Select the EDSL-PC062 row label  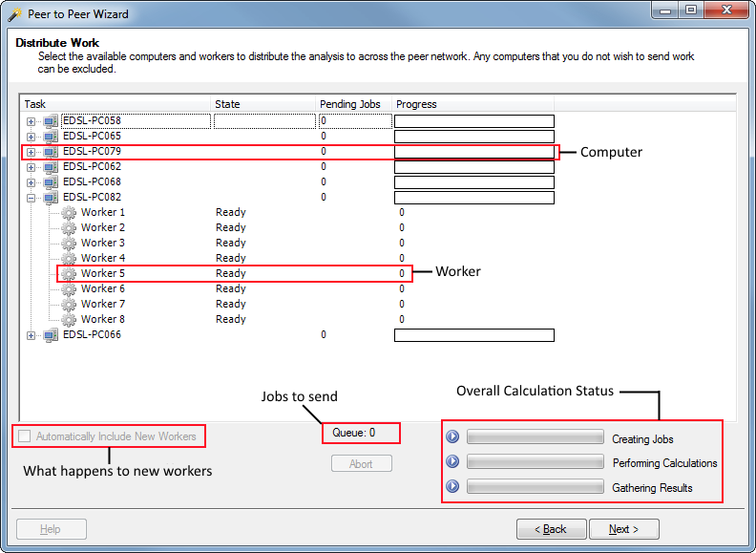tap(92, 166)
